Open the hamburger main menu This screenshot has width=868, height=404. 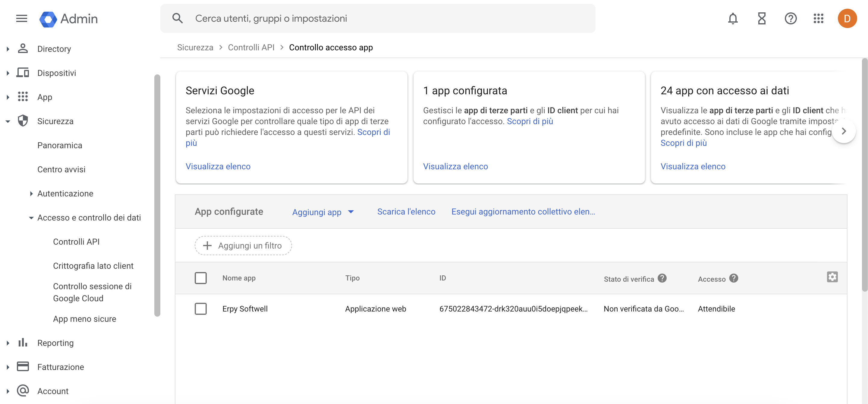[x=22, y=19]
